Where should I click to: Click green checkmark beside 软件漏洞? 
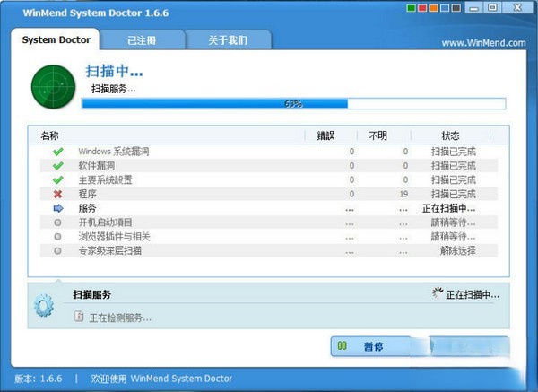point(58,166)
